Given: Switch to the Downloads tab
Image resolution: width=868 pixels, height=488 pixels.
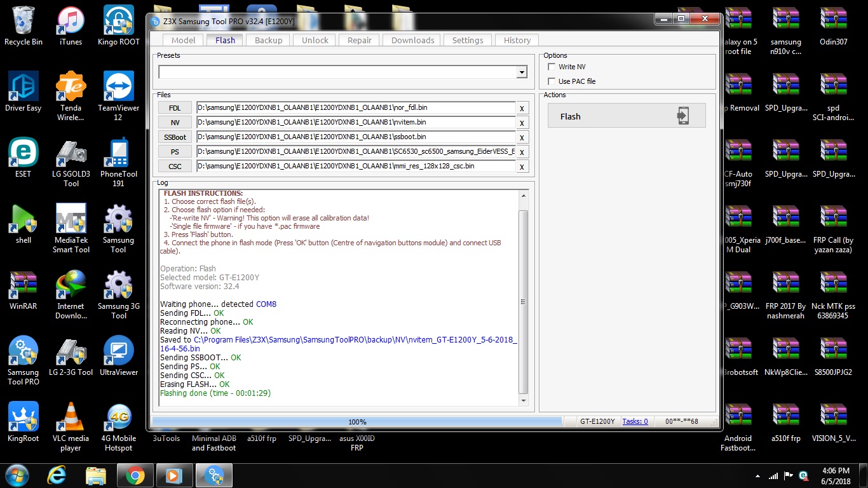Looking at the screenshot, I should coord(412,40).
